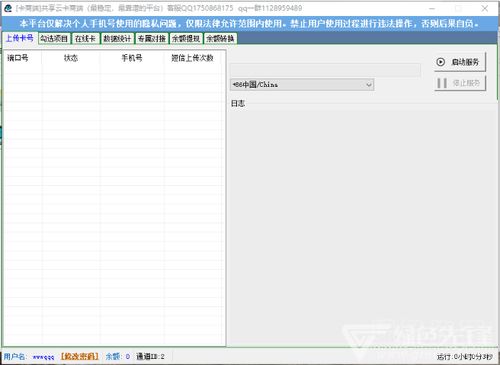Select the 余额转换 tab
Screen dimensions: 500x365
point(220,39)
